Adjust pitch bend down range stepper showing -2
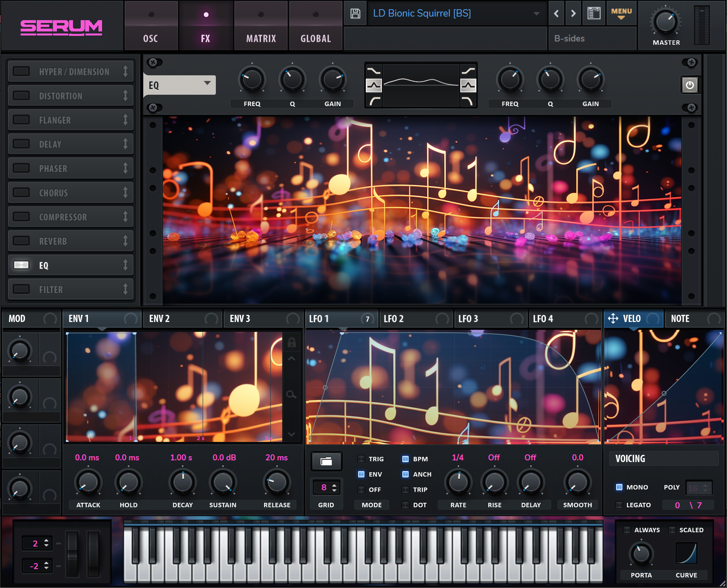Image resolution: width=727 pixels, height=588 pixels. point(47,566)
